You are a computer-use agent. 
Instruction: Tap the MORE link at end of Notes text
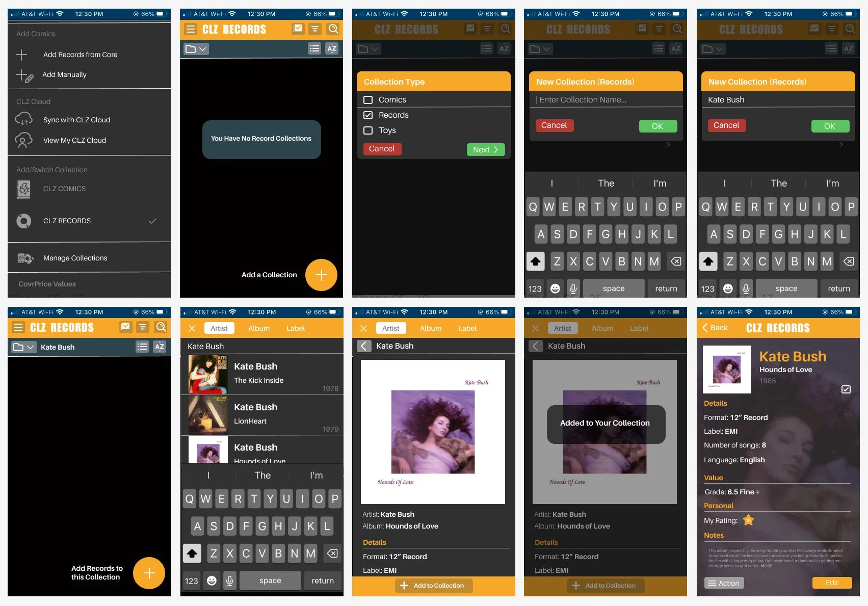pos(767,566)
